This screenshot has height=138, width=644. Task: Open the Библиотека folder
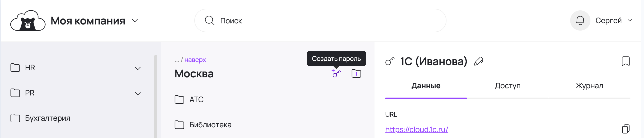click(210, 125)
